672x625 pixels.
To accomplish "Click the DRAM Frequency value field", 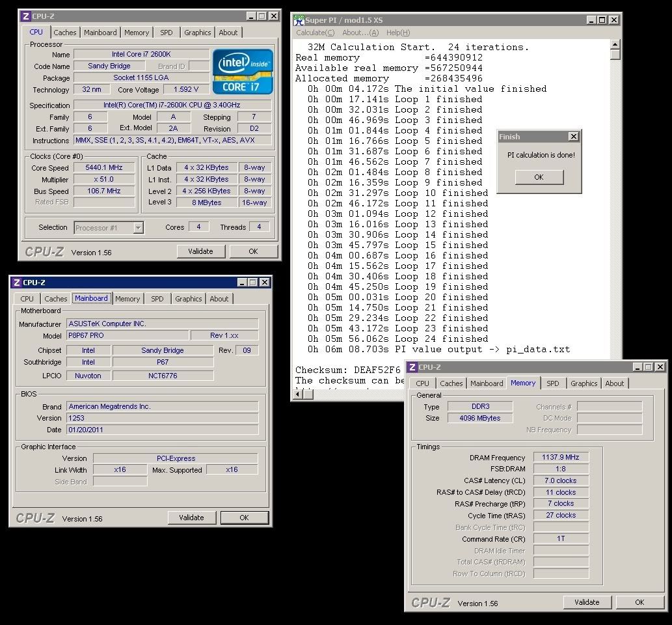I will coord(560,458).
